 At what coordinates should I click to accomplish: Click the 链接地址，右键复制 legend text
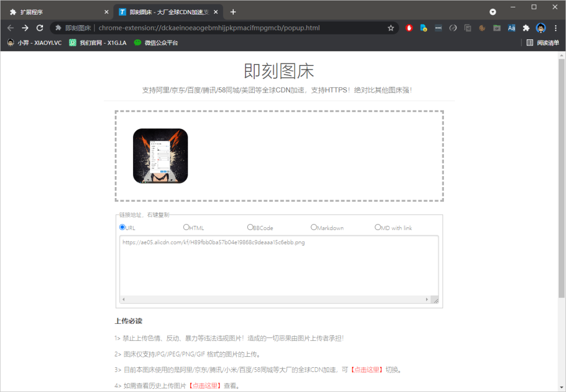[144, 215]
